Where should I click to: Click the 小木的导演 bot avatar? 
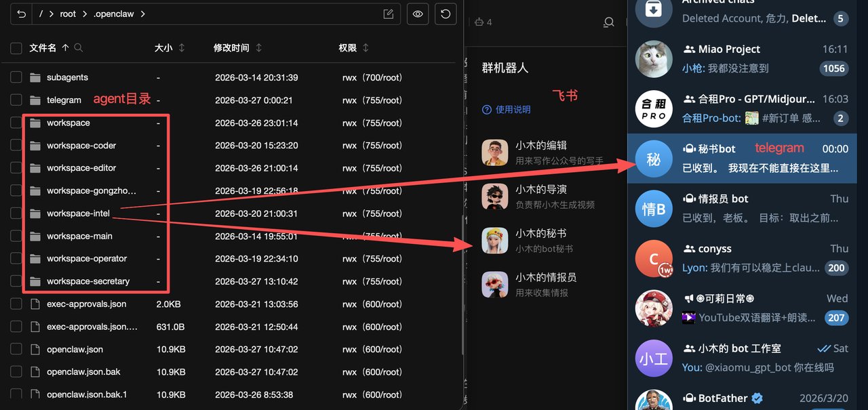tap(495, 197)
